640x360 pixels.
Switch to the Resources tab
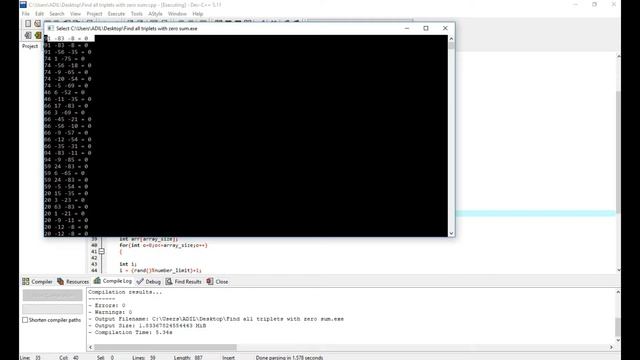pos(73,282)
